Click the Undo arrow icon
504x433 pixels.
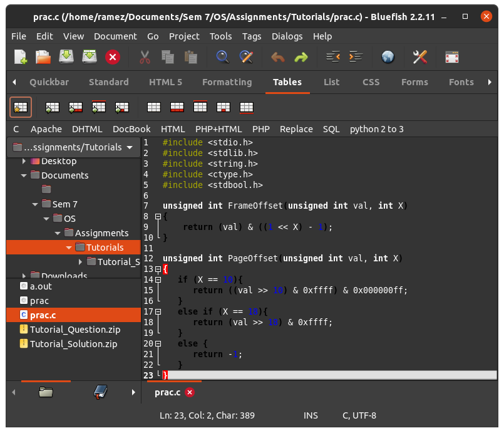(278, 58)
